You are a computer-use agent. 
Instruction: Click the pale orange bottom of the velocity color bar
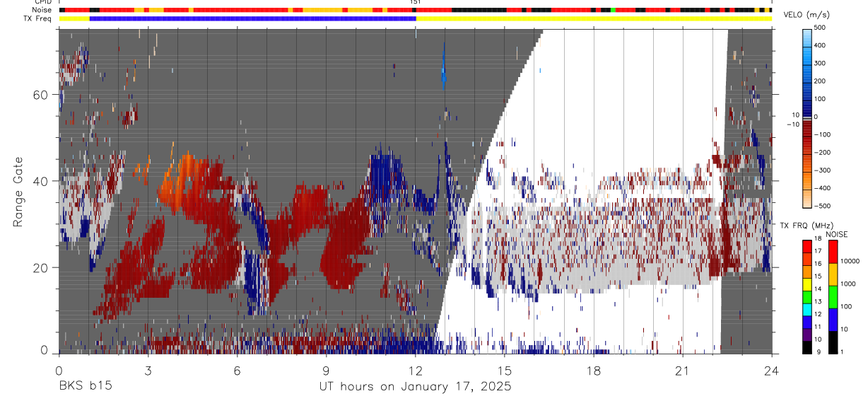[807, 199]
